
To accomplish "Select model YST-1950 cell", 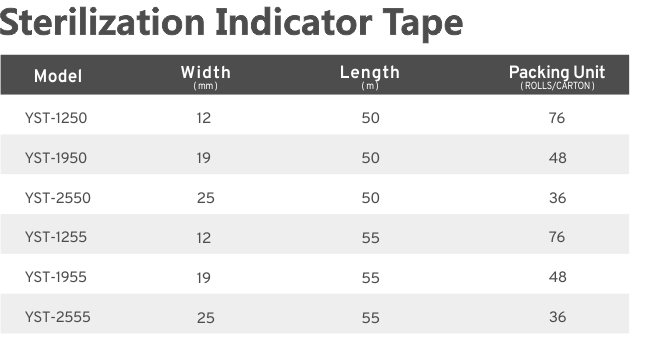I will coord(56,158).
